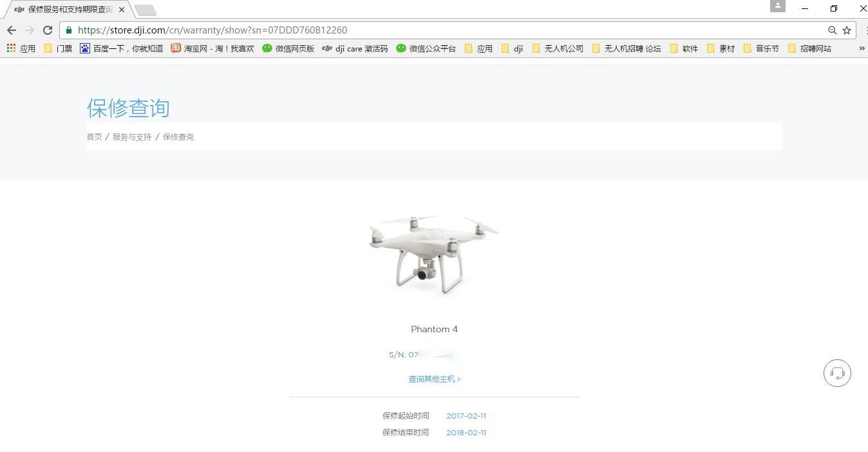Expand the 无人机公司 bookmark folder
The image size is (868, 452).
(x=558, y=48)
